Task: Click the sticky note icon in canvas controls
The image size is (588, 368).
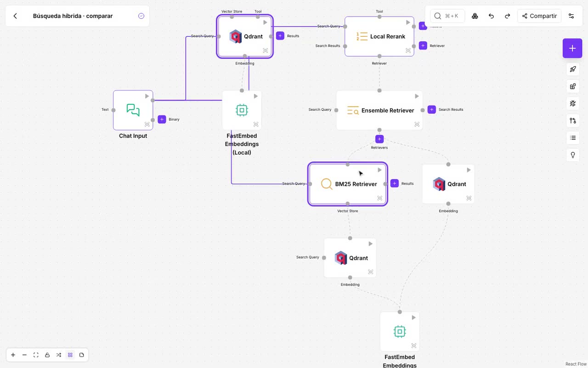Action: [82, 355]
